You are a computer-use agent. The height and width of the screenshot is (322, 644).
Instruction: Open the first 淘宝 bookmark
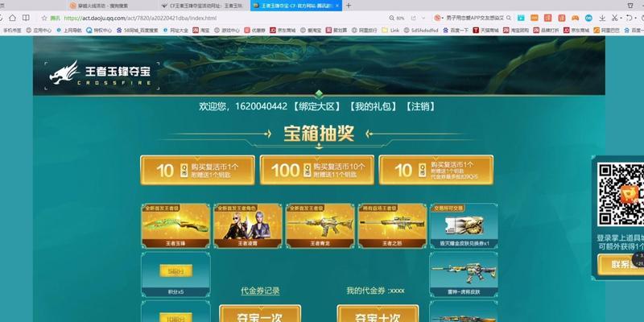(201, 31)
